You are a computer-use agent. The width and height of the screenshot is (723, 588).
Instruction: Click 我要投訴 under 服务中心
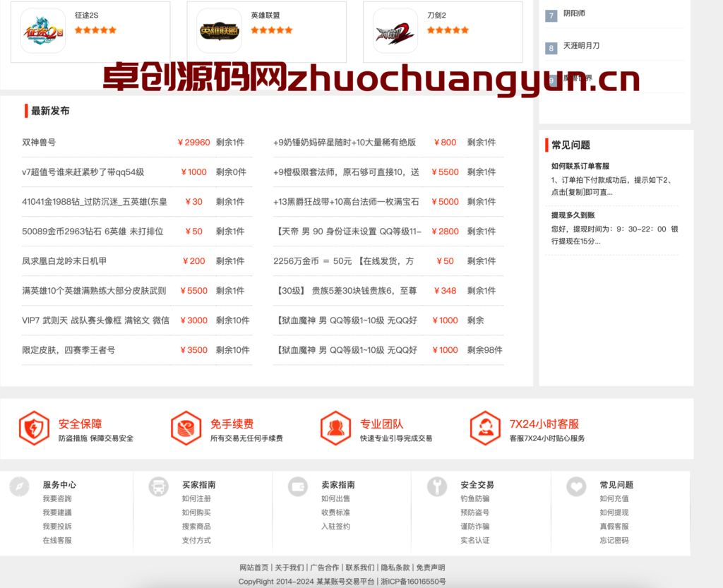[x=57, y=527]
